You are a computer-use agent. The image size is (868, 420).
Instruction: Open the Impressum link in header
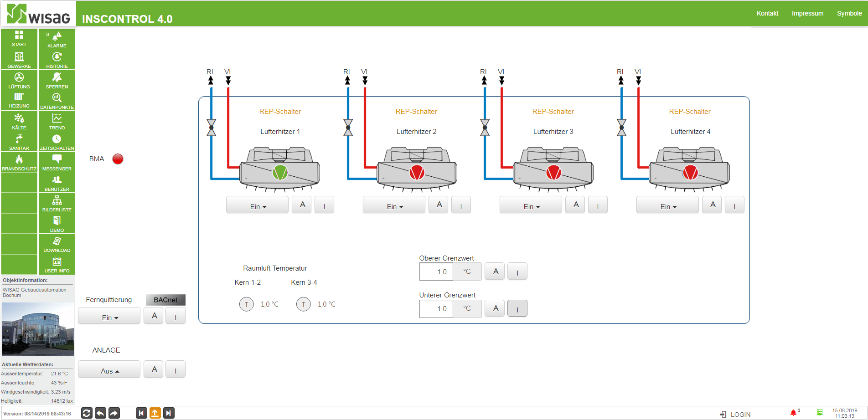[807, 13]
